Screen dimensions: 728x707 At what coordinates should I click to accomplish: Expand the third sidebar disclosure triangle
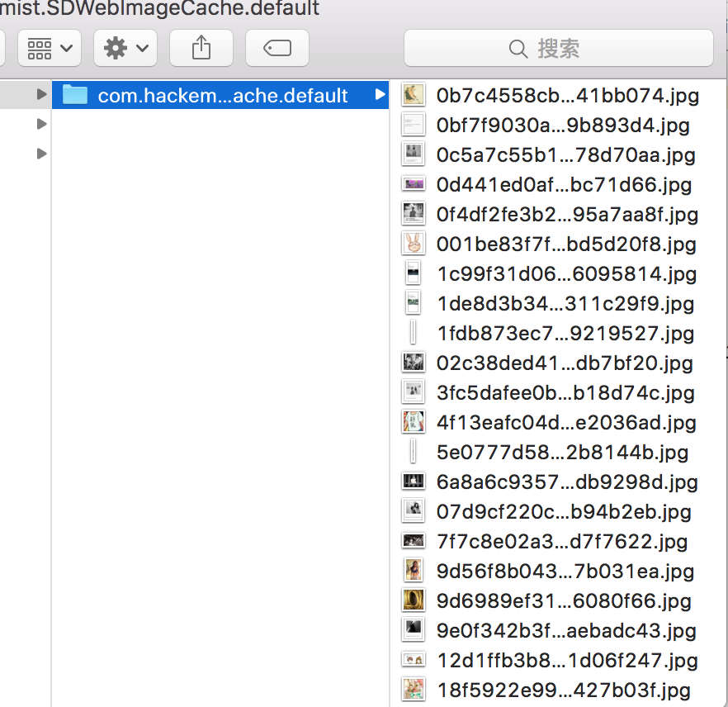(41, 154)
